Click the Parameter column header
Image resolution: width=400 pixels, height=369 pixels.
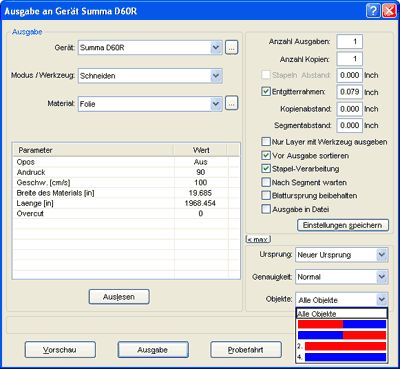click(x=94, y=150)
